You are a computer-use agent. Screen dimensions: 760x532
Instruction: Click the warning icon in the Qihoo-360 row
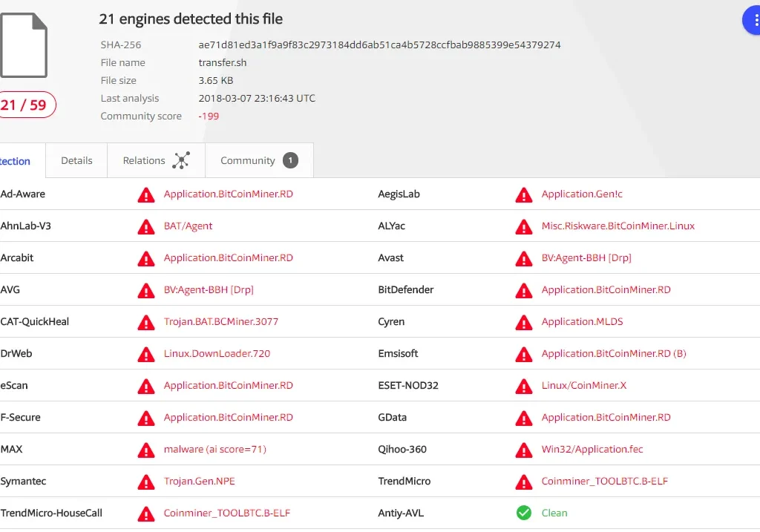point(523,450)
